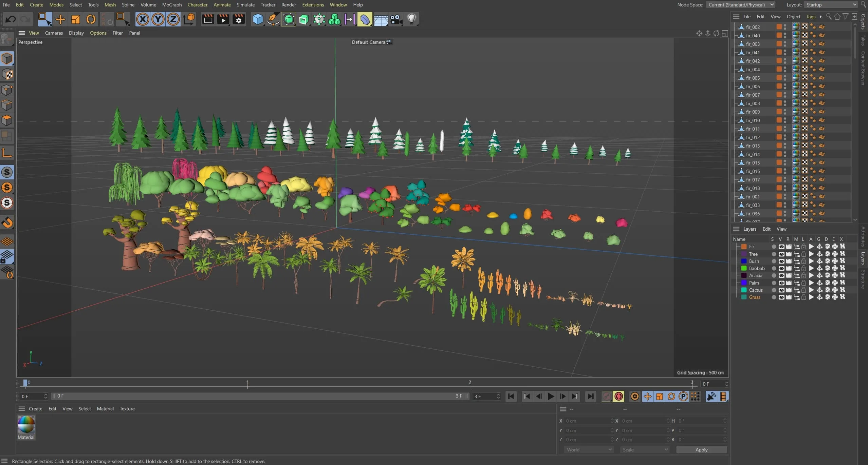Toggle sound playback icon in timeline
868x465 pixels.
[711, 396]
